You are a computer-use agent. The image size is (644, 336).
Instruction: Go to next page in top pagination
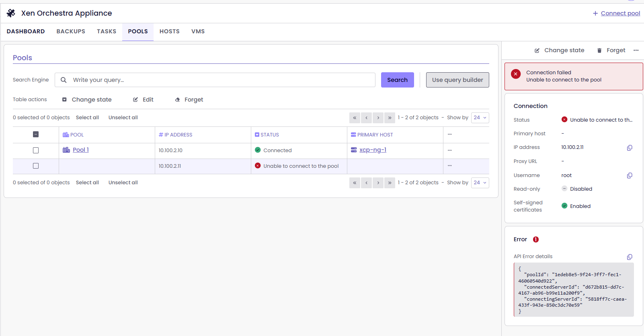pos(378,118)
